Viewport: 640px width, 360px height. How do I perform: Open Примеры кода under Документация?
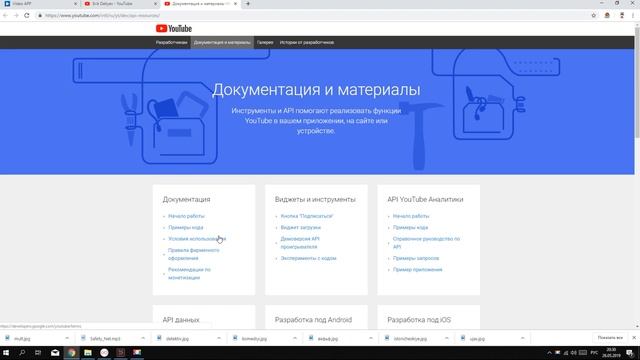click(x=186, y=228)
